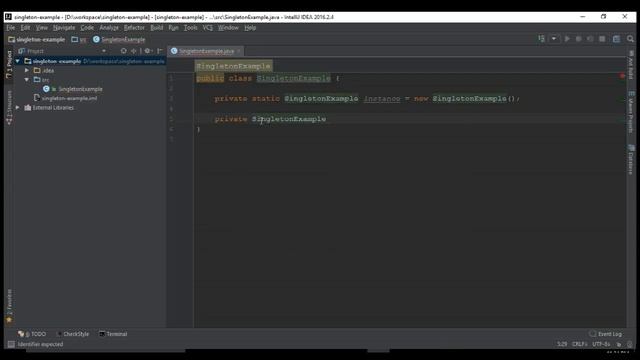Screen dimensions: 640x360
Task: Open the File menu
Action: tap(11, 28)
